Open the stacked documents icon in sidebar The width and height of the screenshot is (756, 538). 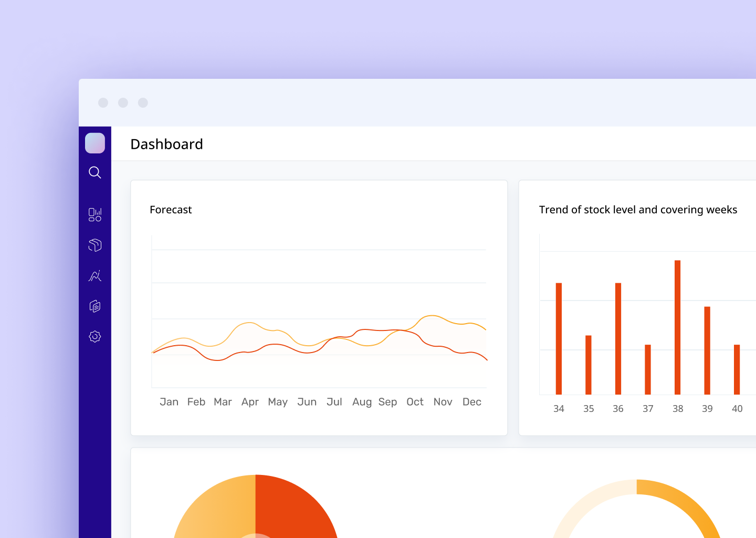[x=95, y=306]
